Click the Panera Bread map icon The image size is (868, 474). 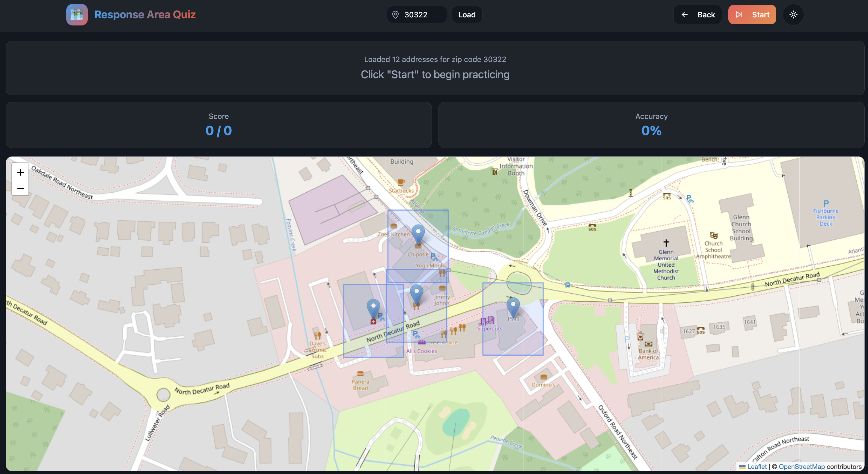[x=360, y=374]
